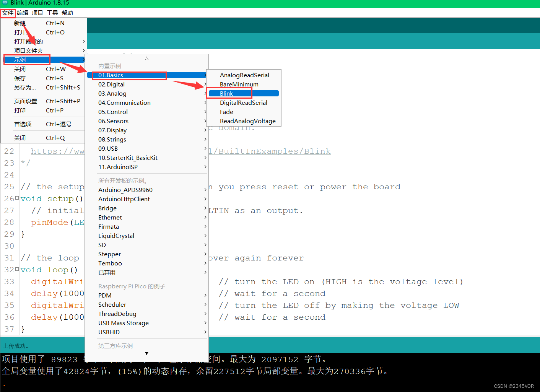Screen dimensions: 540x392
Task: Select ReadAnalogVoltage example sketch
Action: coord(244,121)
